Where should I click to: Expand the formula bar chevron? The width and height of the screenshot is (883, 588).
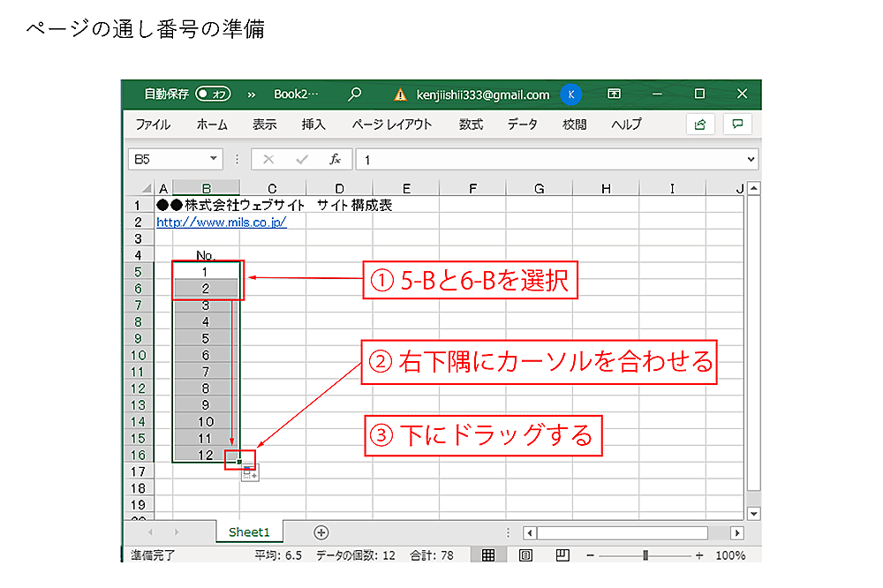tap(751, 160)
